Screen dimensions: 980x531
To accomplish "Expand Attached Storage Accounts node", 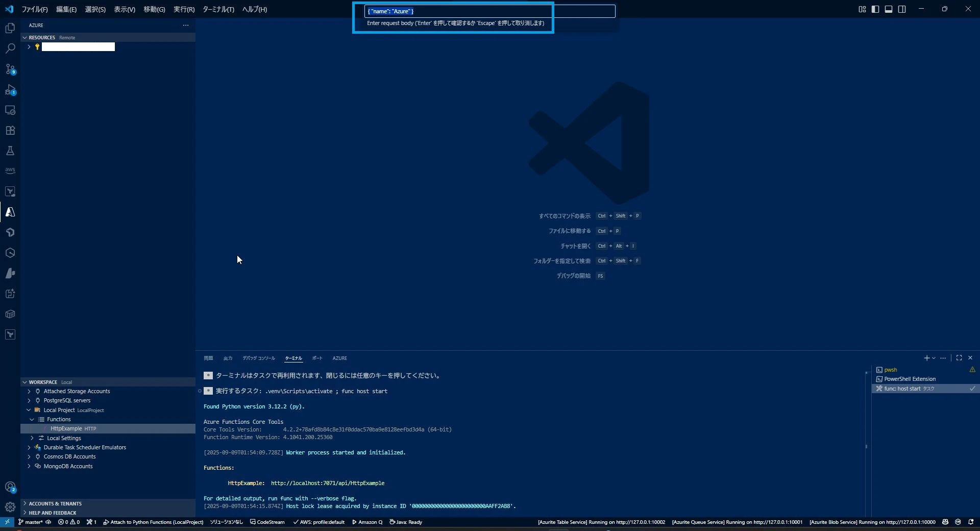I will point(29,391).
